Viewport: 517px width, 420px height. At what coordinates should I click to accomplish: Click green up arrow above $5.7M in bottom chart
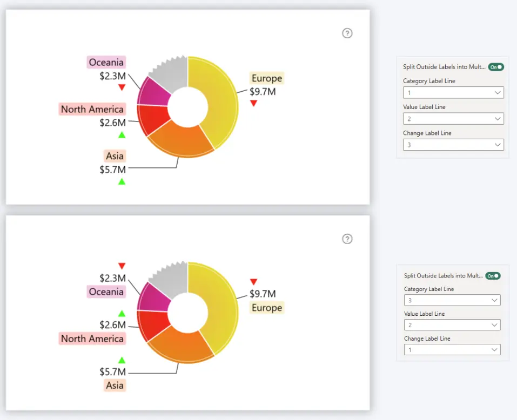point(122,360)
